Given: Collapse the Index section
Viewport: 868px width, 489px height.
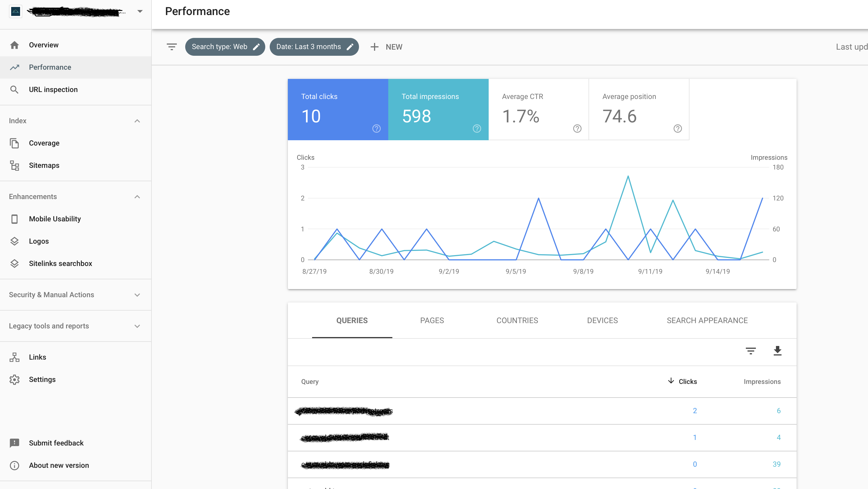Looking at the screenshot, I should 137,120.
